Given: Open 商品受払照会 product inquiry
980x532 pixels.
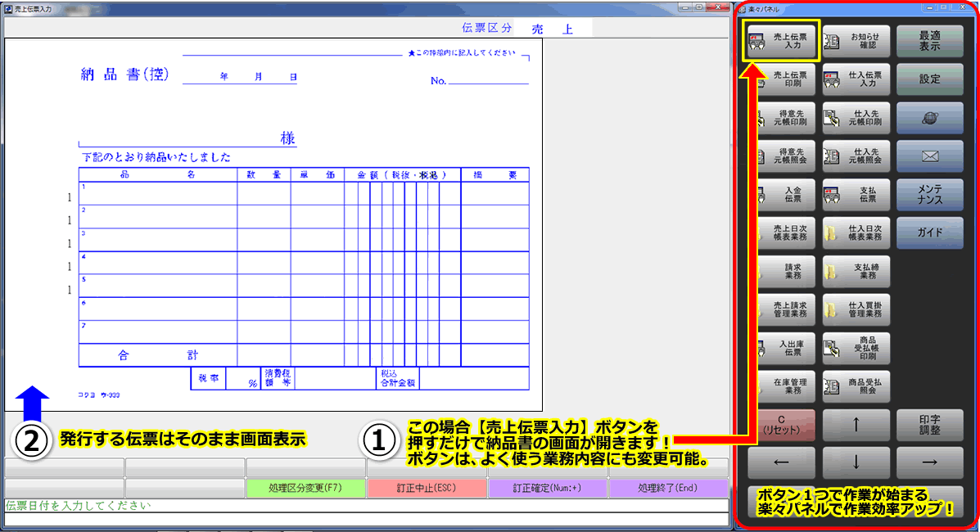Looking at the screenshot, I should tap(856, 386).
